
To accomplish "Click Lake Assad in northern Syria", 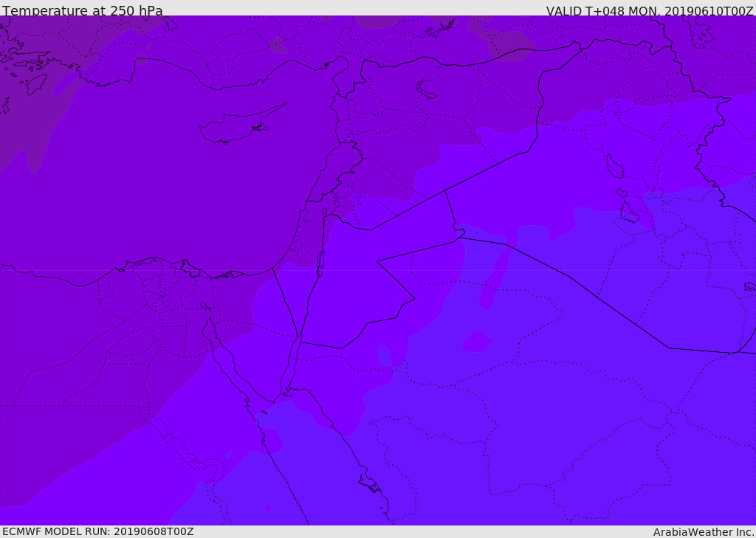I will [427, 90].
